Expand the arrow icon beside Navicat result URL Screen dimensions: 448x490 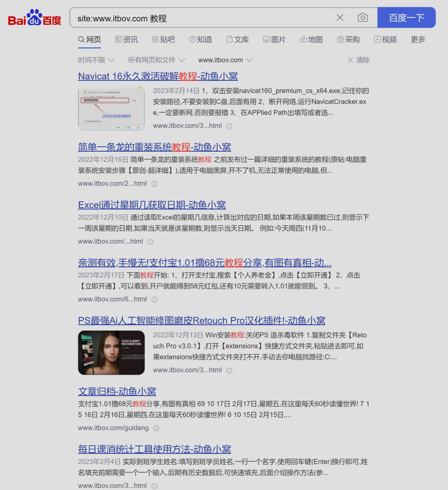tap(229, 126)
